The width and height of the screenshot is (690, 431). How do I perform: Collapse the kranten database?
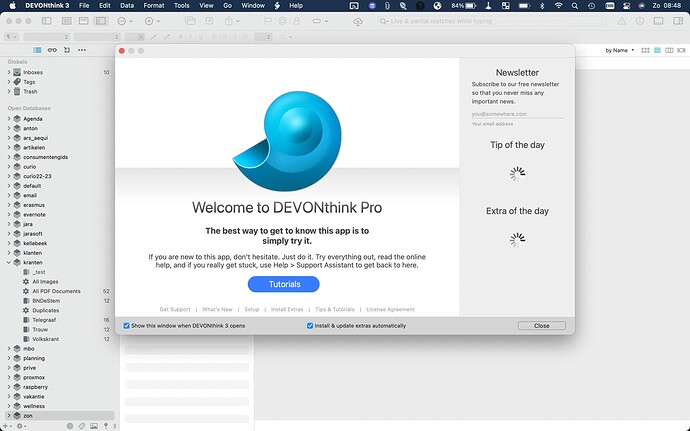[9, 262]
